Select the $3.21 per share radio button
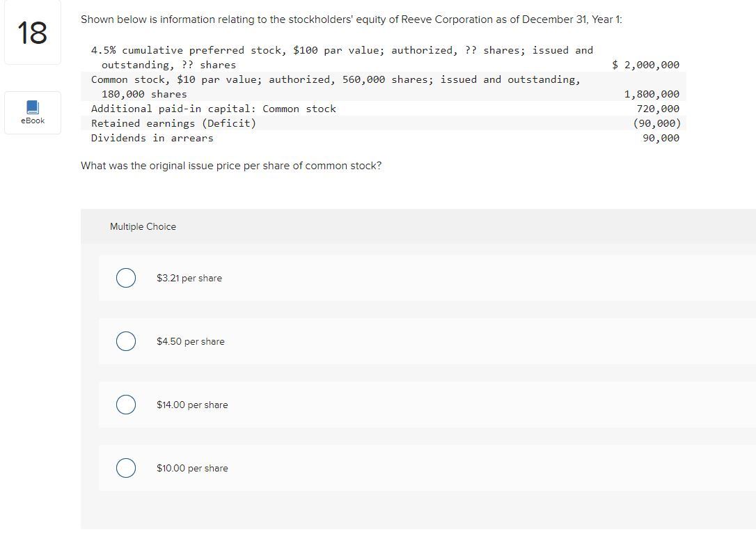Image resolution: width=756 pixels, height=539 pixels. point(126,277)
